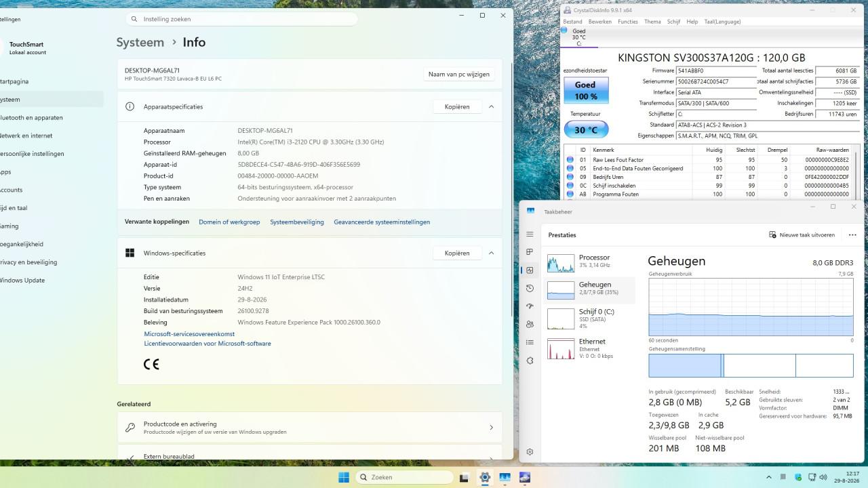868x488 pixels.
Task: Open the Help menu in CrystalDiskInfo
Action: pyautogui.click(x=692, y=22)
